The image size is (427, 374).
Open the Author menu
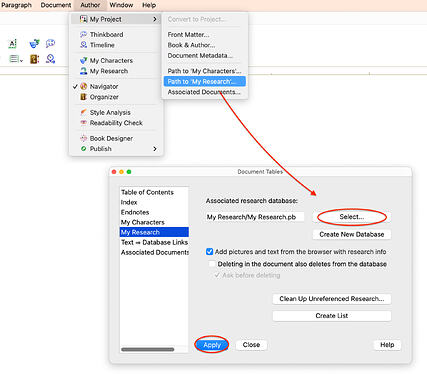[x=90, y=5]
